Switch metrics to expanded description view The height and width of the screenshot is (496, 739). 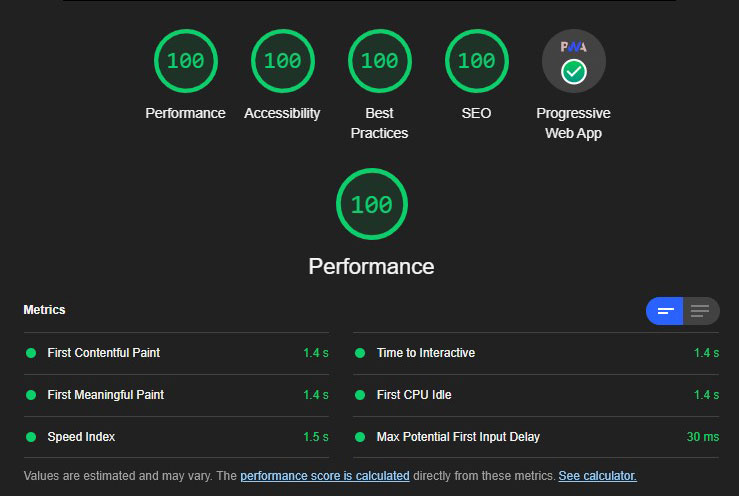pos(700,311)
